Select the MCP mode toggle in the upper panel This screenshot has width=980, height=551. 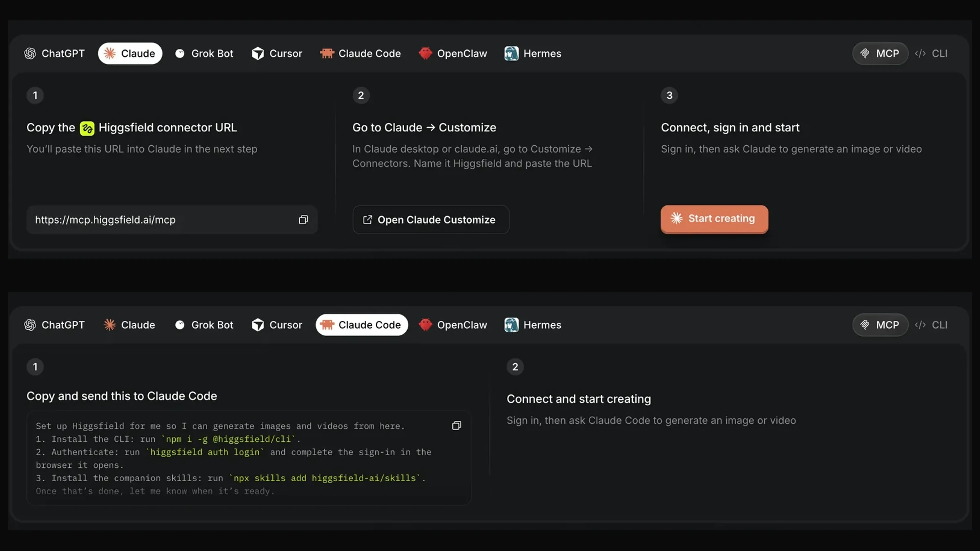[x=880, y=53]
